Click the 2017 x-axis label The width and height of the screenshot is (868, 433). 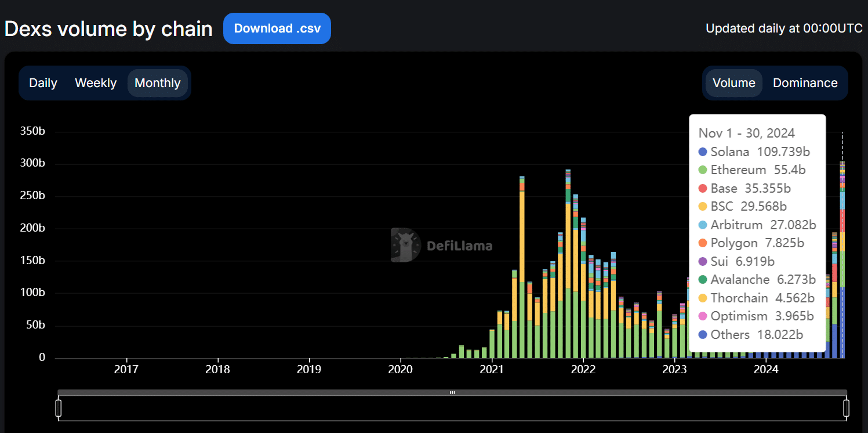click(126, 369)
